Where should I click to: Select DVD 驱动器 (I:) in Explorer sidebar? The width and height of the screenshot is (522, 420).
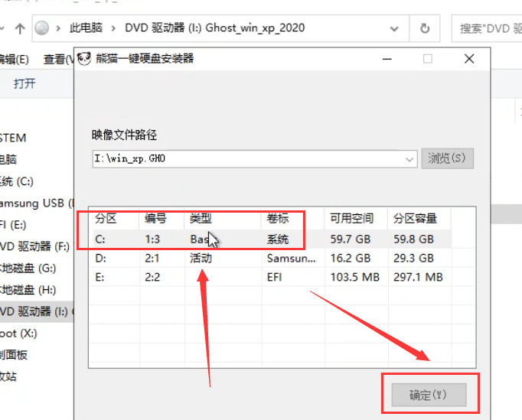[36, 311]
